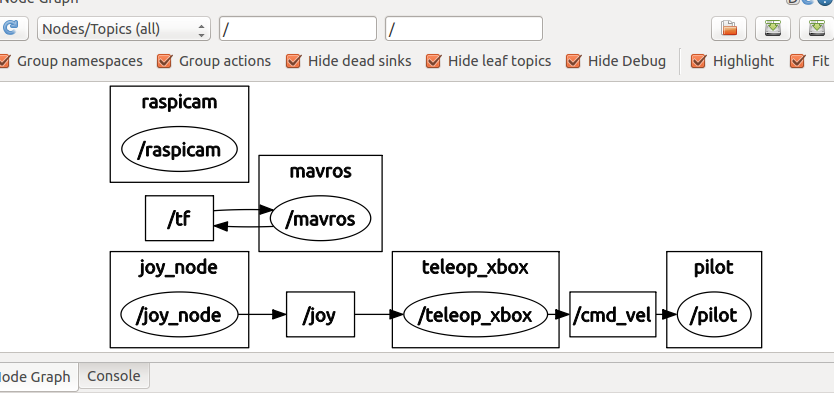Screen dimensions: 834x393
Task: Click the first namespace filter field
Action: (298, 29)
